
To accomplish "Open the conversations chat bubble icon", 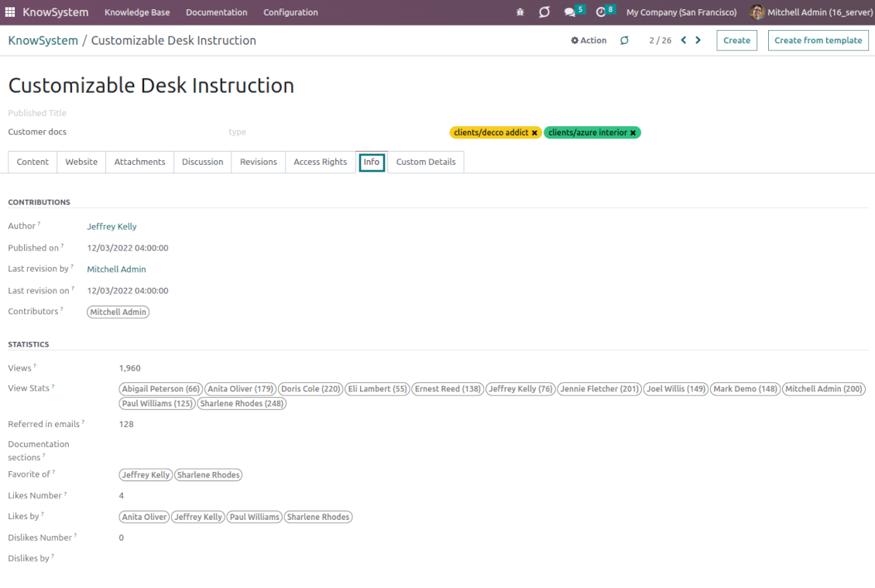I will (569, 12).
